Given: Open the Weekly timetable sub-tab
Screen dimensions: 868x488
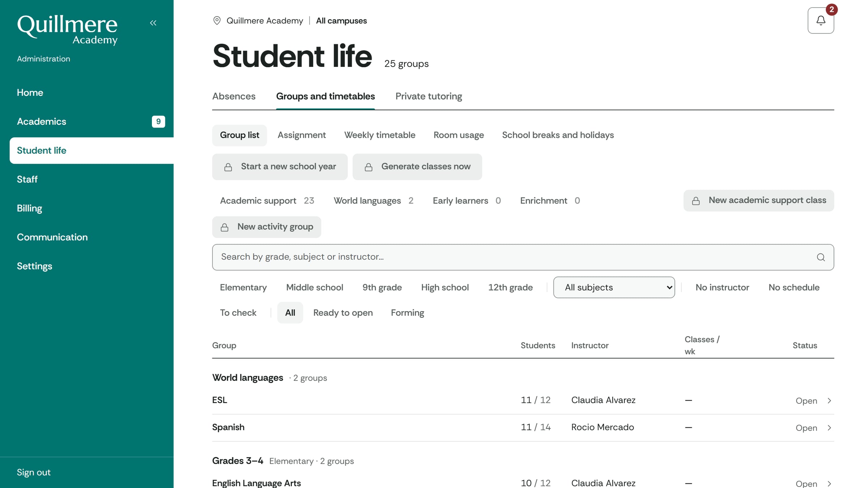Looking at the screenshot, I should click(379, 135).
